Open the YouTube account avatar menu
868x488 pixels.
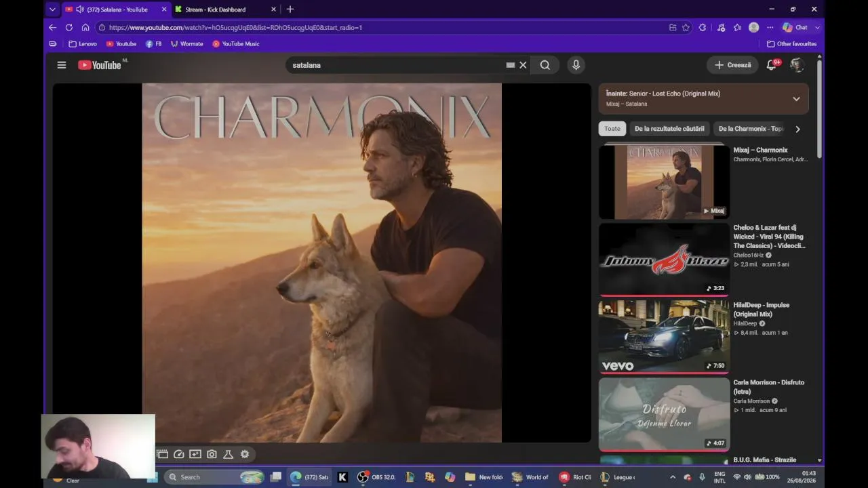[x=797, y=65]
